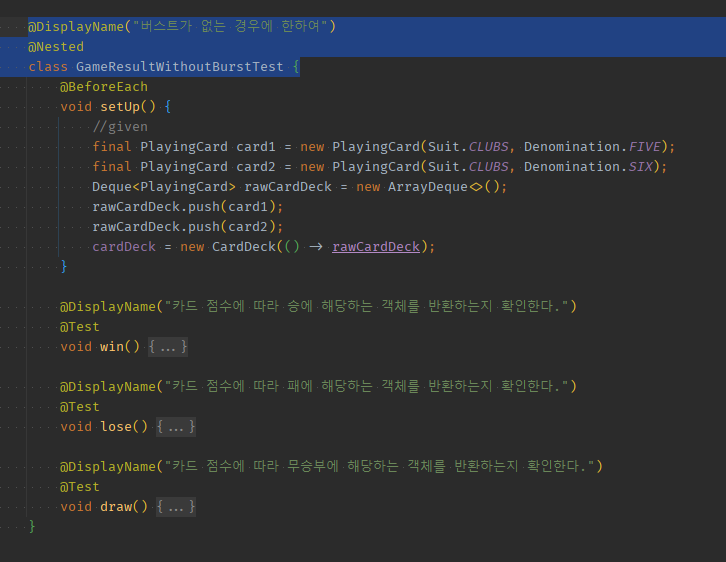Viewport: 726px width, 562px height.
Task: Click Deque<PlayingCard> type declaration
Action: 163,187
